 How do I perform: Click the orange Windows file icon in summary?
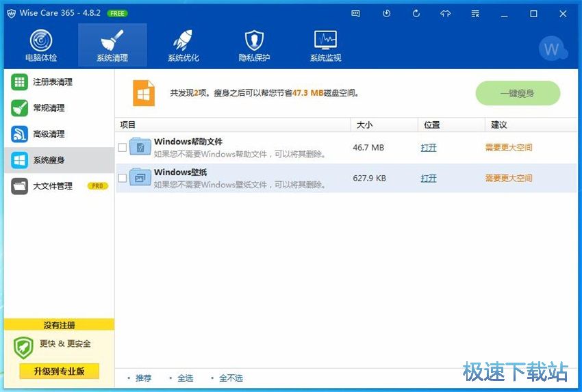point(144,93)
